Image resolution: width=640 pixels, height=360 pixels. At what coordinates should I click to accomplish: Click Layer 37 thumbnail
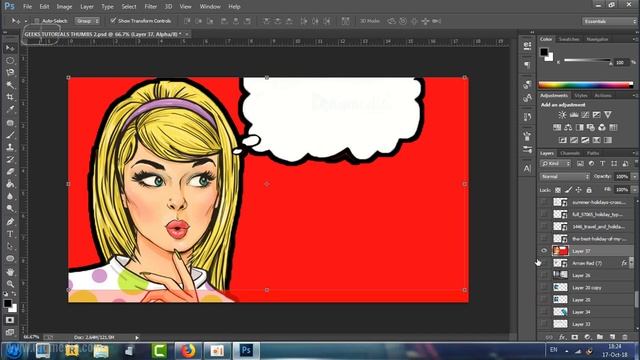point(560,251)
